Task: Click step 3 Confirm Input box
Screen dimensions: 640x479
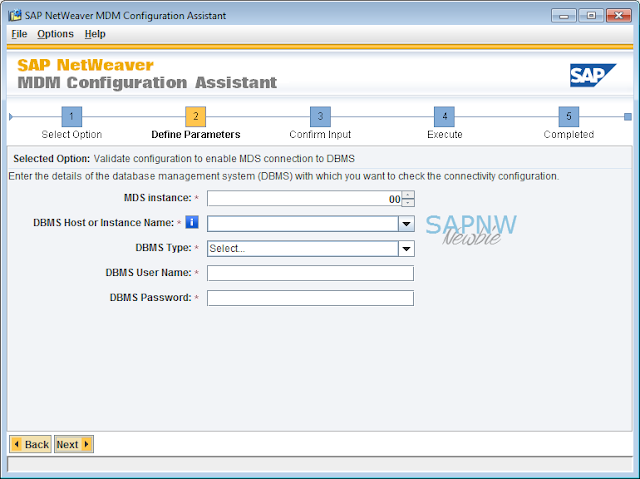Action: click(x=320, y=117)
